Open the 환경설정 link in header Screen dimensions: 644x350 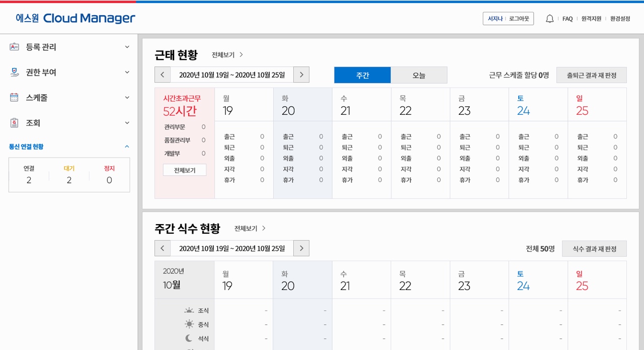tap(620, 19)
